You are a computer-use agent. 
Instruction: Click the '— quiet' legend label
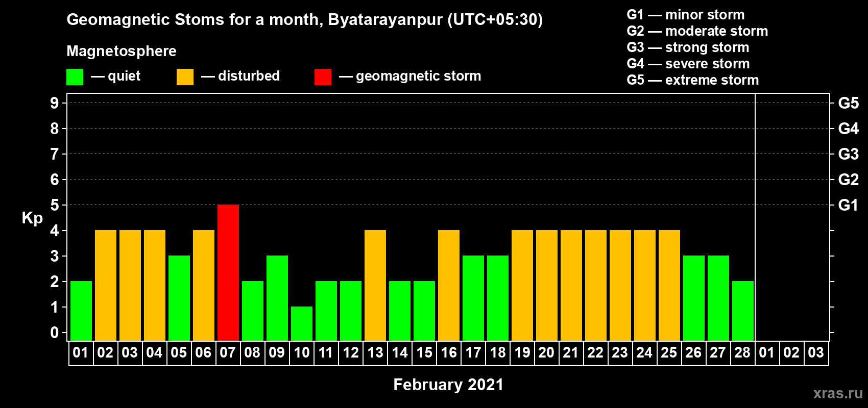pyautogui.click(x=115, y=76)
